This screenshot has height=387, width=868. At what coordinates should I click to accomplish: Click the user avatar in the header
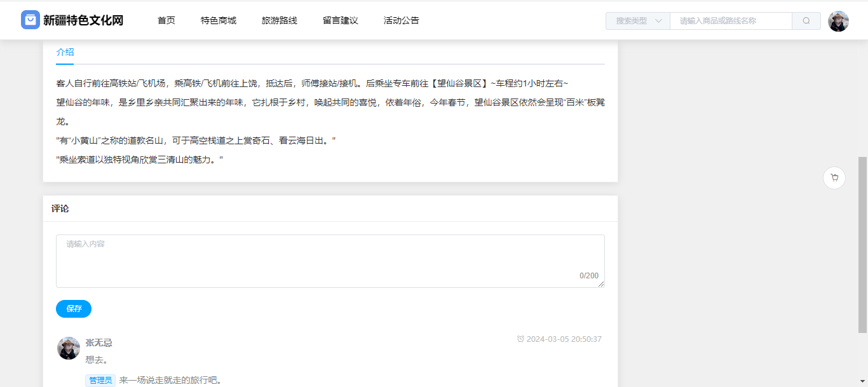838,21
